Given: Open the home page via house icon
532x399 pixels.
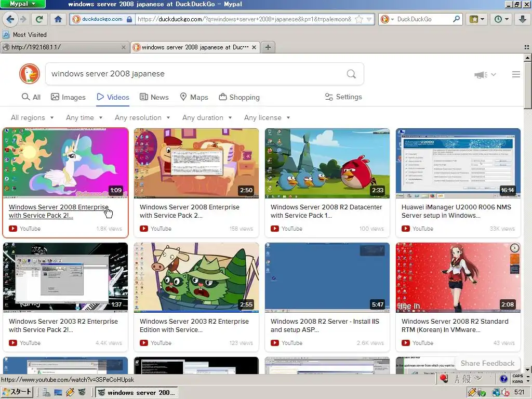Looking at the screenshot, I should point(58,19).
